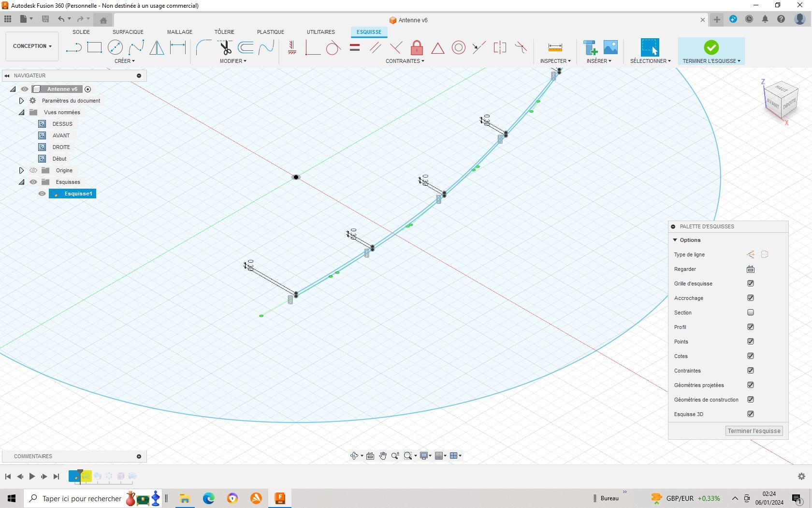Pick the Trim scissors tool

225,47
